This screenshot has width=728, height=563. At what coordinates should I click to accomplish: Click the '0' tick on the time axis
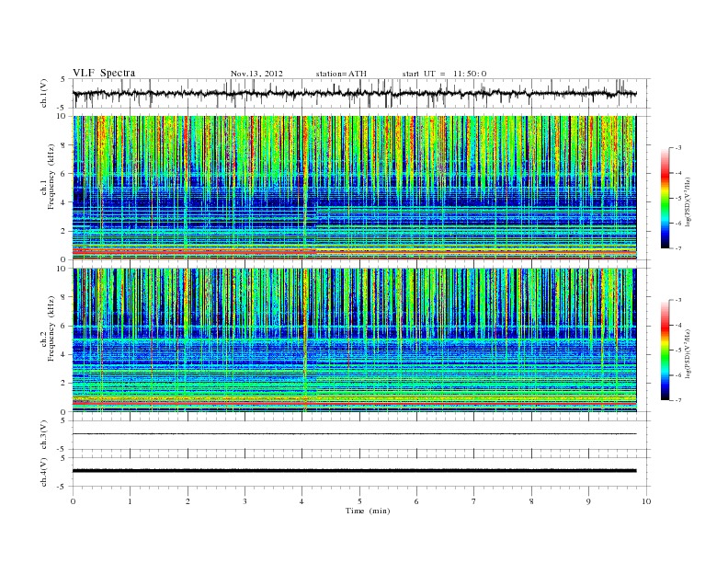73,501
